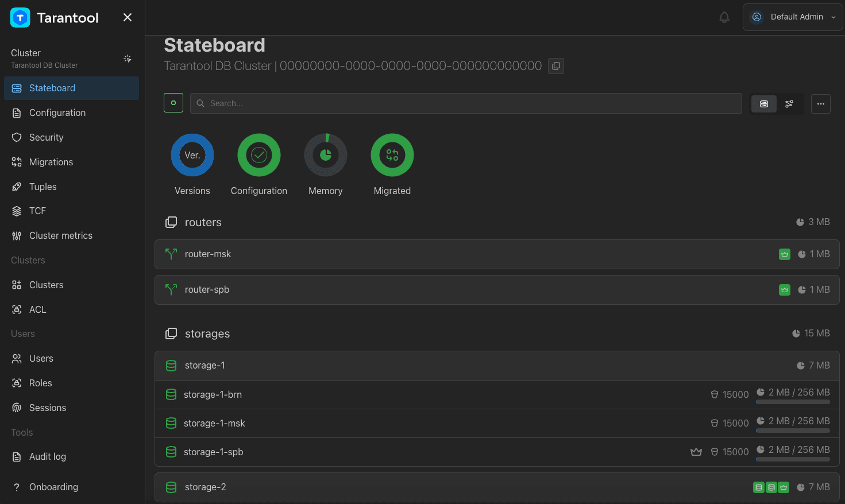
Task: Expand the router-spb row
Action: click(x=497, y=290)
